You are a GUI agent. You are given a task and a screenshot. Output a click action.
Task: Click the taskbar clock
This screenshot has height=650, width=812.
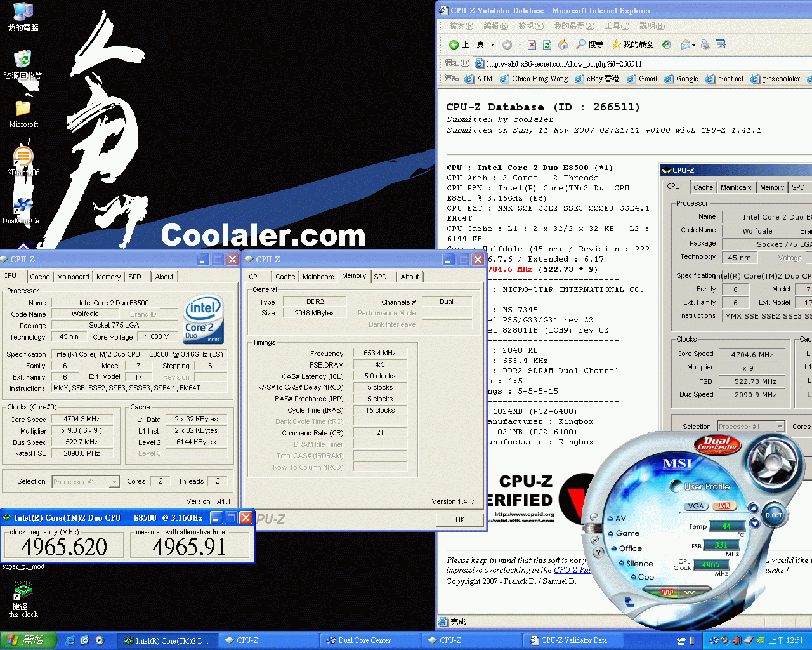point(786,640)
